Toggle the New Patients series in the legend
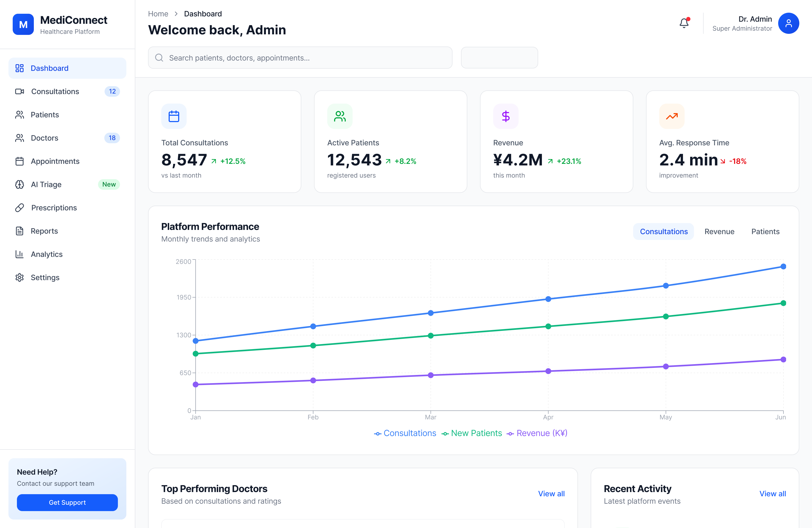812x528 pixels. coord(472,433)
